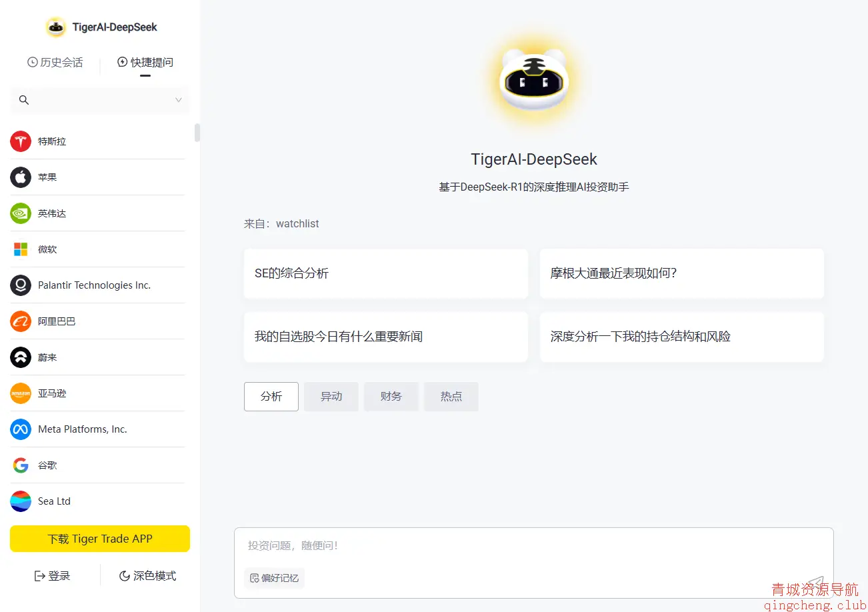Click the Google logo icon

tap(21, 465)
